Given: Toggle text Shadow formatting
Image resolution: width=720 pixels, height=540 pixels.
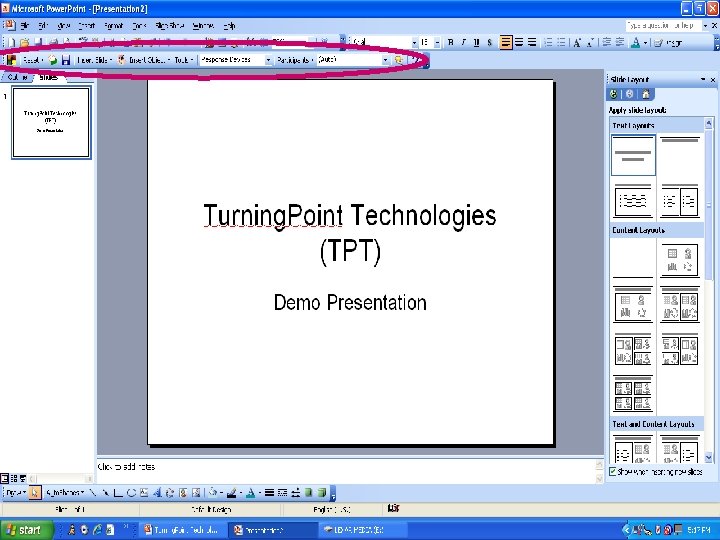Looking at the screenshot, I should [x=489, y=43].
